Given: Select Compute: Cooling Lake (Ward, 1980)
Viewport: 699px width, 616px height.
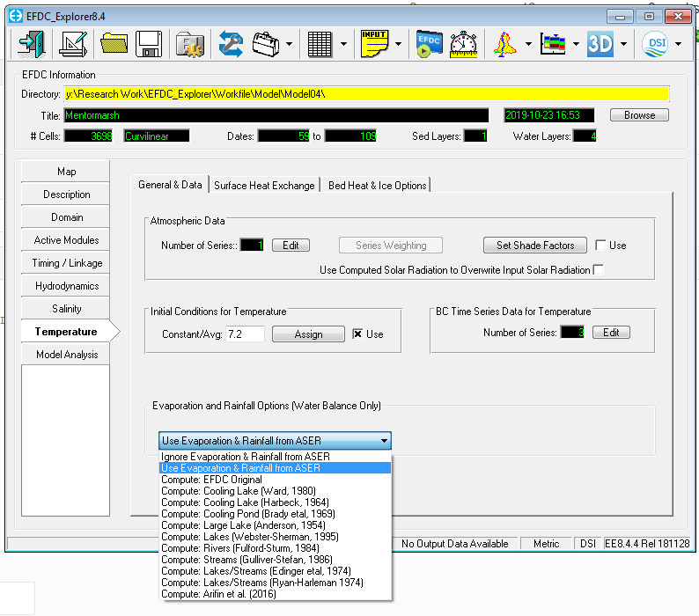Looking at the screenshot, I should click(x=275, y=491).
